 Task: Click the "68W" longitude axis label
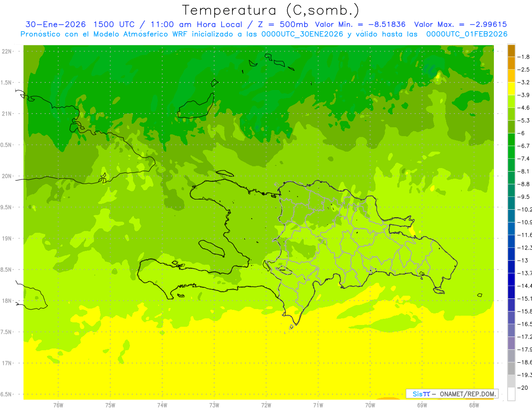474,405
